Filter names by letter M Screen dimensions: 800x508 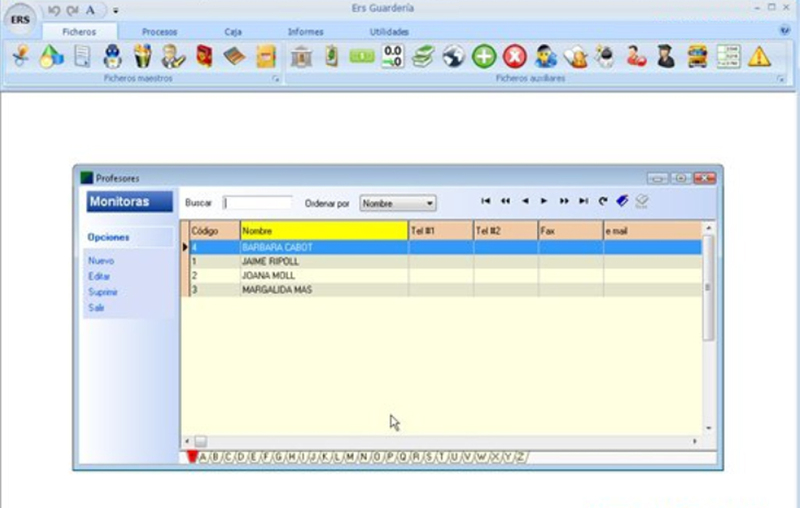point(349,457)
